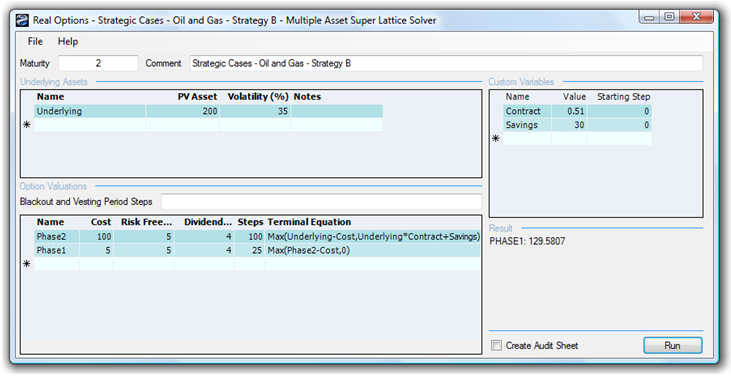Click the Run button
This screenshot has height=378, width=731.
(672, 345)
